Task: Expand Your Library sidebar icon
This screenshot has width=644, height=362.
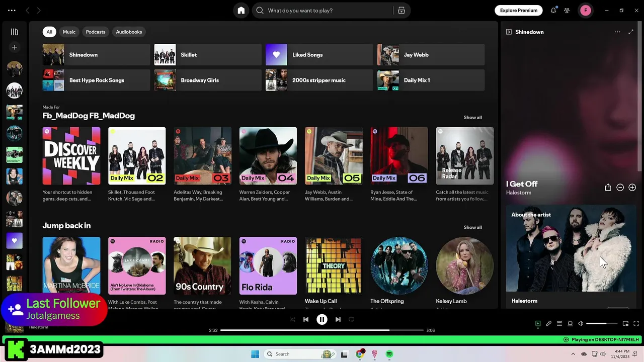Action: (x=14, y=32)
